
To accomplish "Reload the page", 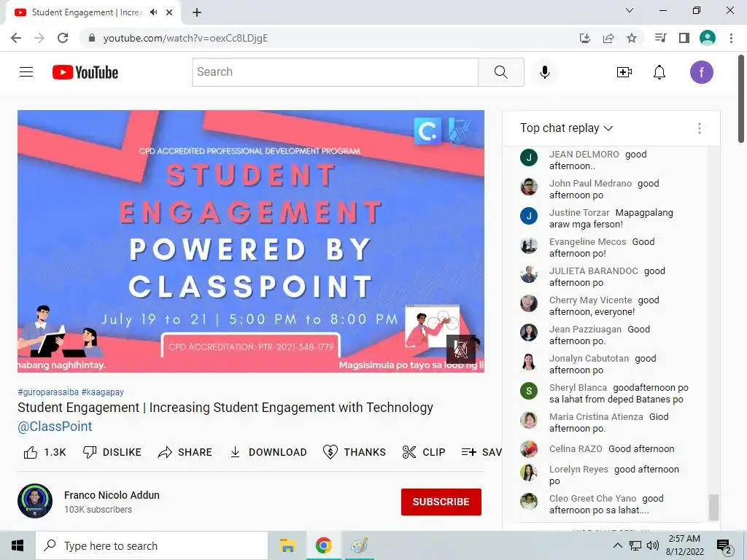I will click(x=63, y=38).
